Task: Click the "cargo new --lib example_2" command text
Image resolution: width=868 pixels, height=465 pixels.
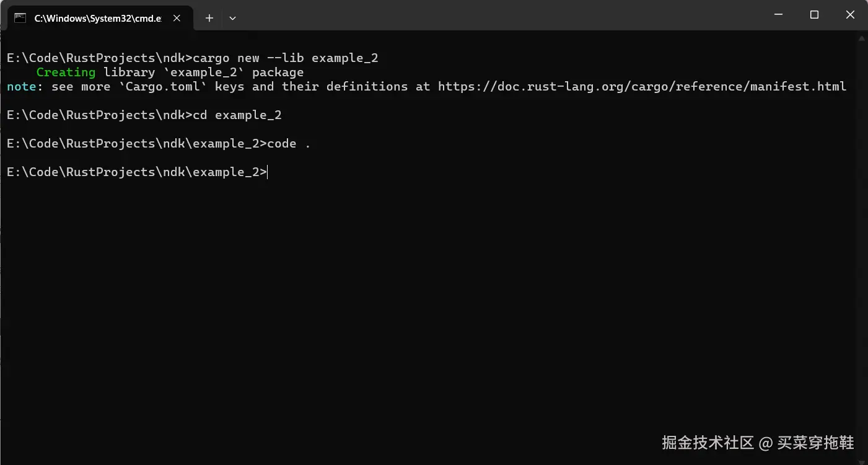Action: (286, 58)
